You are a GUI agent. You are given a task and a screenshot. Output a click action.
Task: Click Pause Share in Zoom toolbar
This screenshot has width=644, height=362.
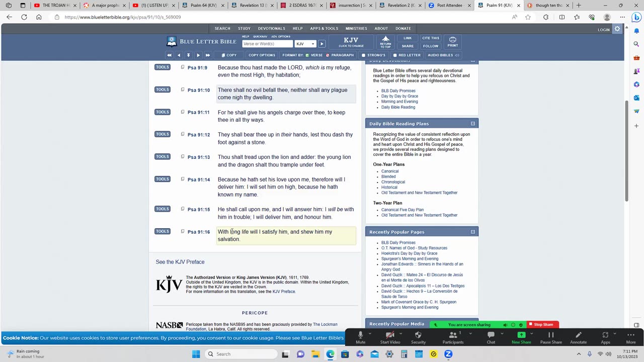(x=551, y=337)
